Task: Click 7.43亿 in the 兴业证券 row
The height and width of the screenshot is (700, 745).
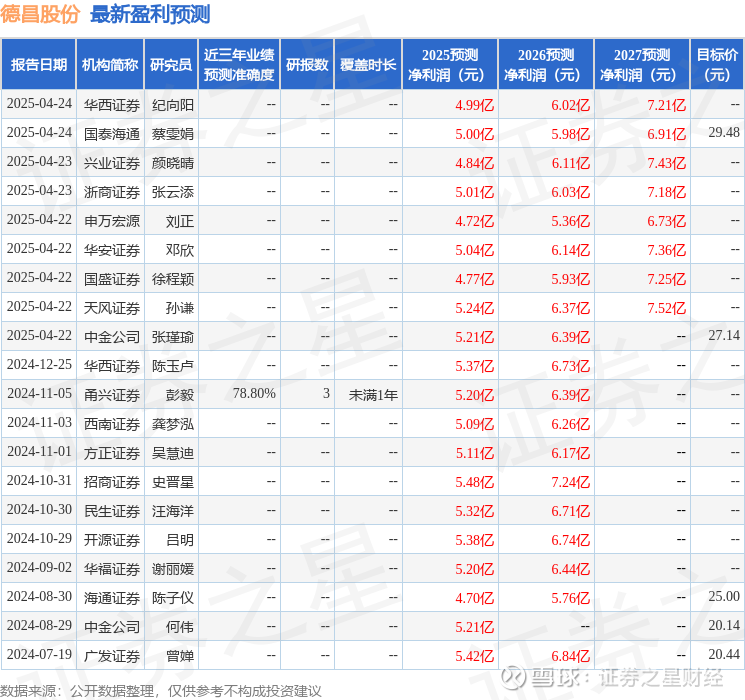Action: click(x=667, y=163)
